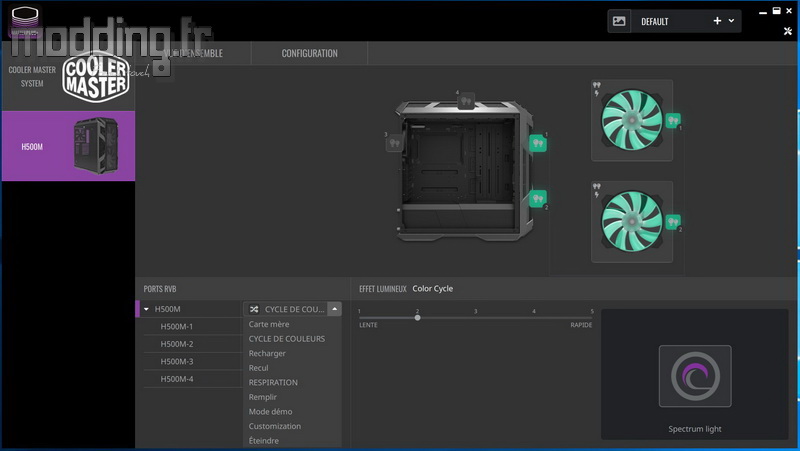Image resolution: width=800 pixels, height=451 pixels.
Task: Click the Color Cycle effect label
Action: (x=433, y=288)
